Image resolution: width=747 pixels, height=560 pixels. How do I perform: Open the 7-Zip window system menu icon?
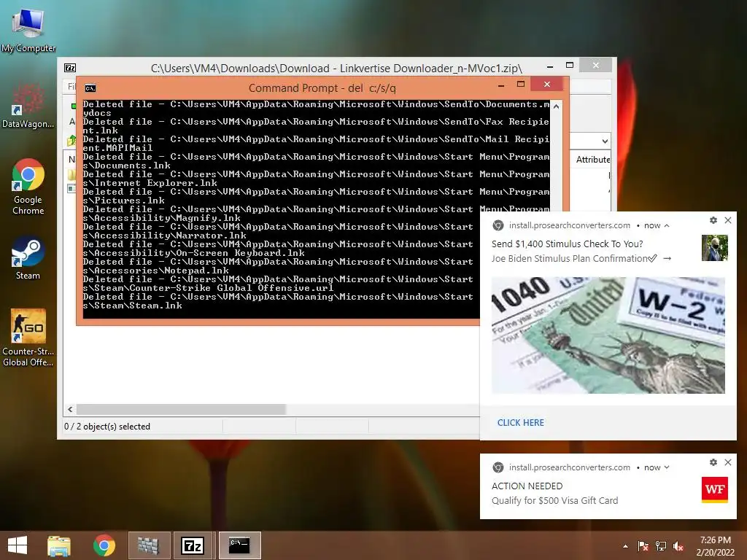point(70,68)
